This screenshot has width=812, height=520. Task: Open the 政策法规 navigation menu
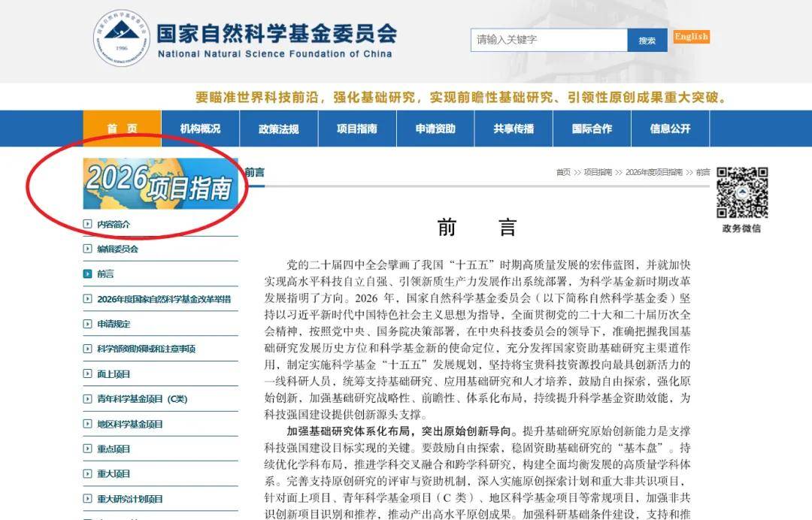pyautogui.click(x=278, y=128)
